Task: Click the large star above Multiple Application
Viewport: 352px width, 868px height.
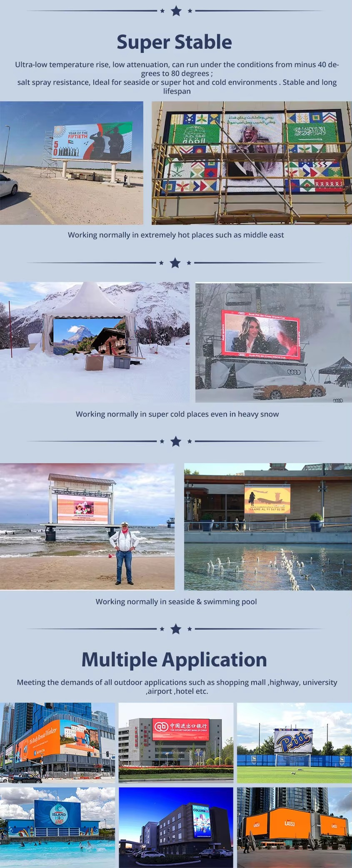Action: (176, 629)
